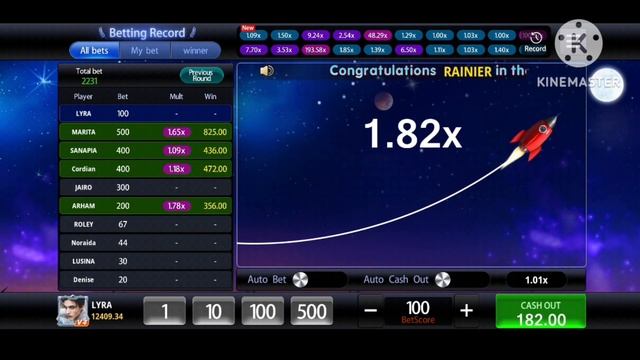Select the 48.29x history multiplier
Viewport: 640px width, 360px height.
pos(378,36)
